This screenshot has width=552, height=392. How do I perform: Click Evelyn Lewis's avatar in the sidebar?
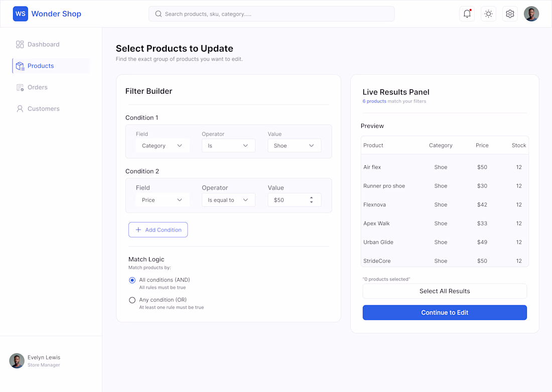pyautogui.click(x=17, y=361)
